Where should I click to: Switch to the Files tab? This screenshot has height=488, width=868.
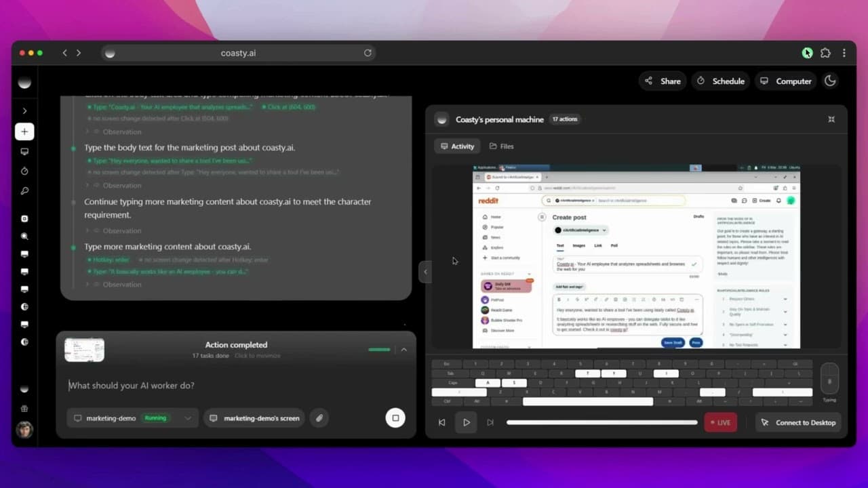click(502, 146)
